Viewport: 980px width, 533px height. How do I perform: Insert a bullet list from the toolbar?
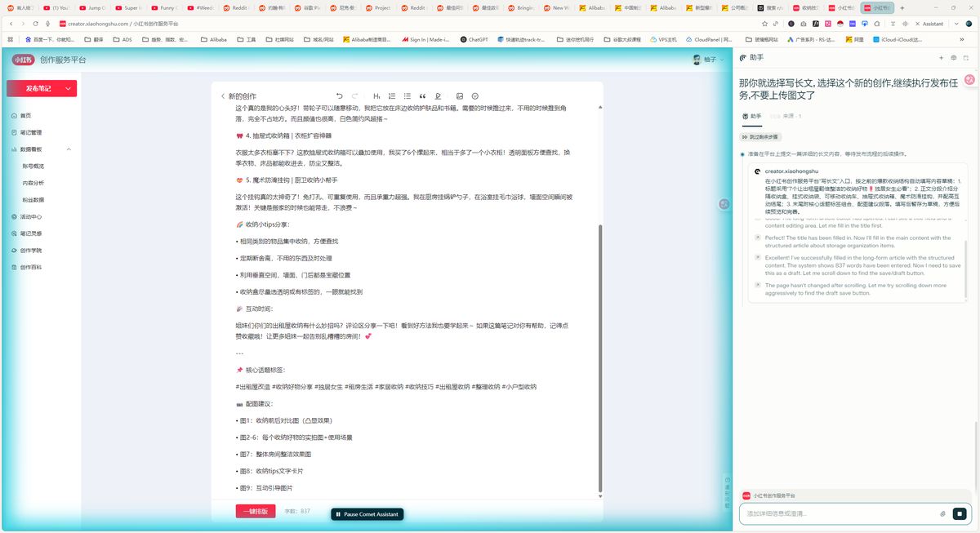407,96
